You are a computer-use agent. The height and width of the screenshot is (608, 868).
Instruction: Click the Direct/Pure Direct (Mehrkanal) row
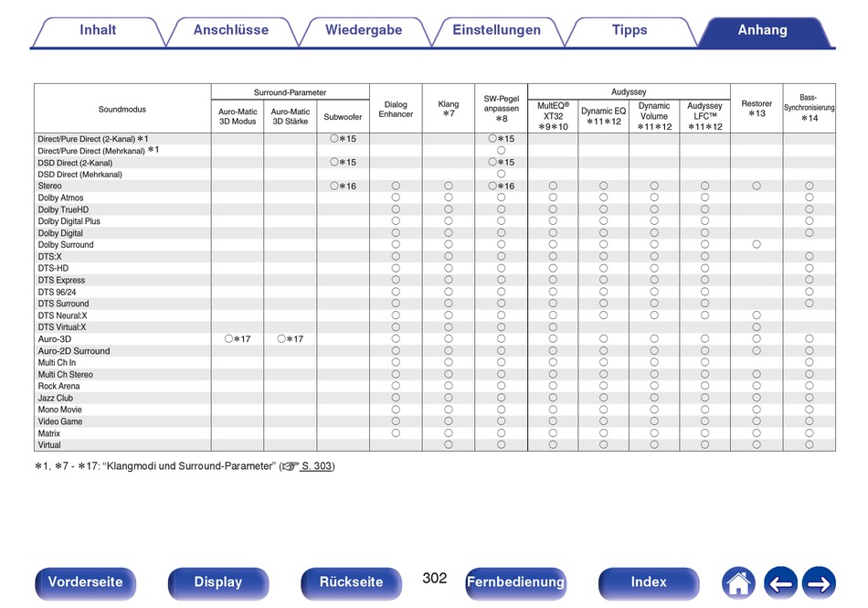(x=435, y=151)
